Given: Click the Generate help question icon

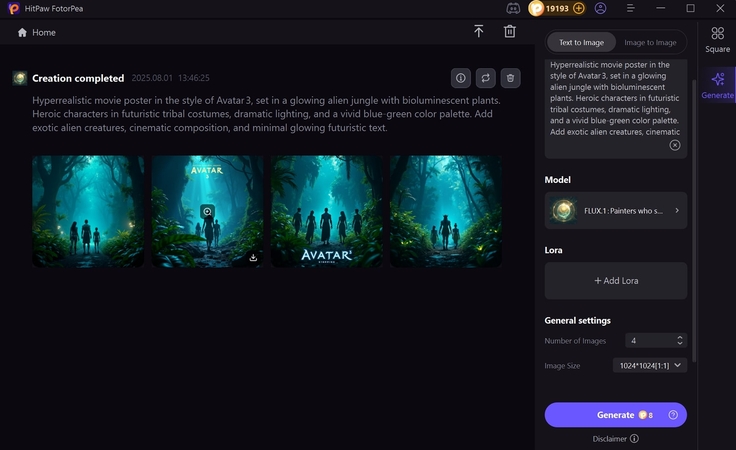Looking at the screenshot, I should [673, 415].
